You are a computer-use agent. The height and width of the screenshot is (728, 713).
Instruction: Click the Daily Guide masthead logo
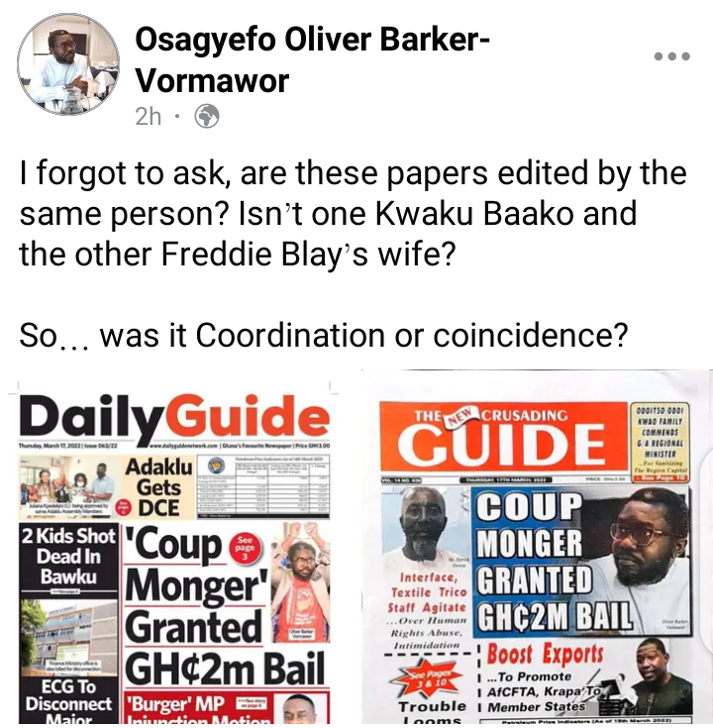pos(172,416)
